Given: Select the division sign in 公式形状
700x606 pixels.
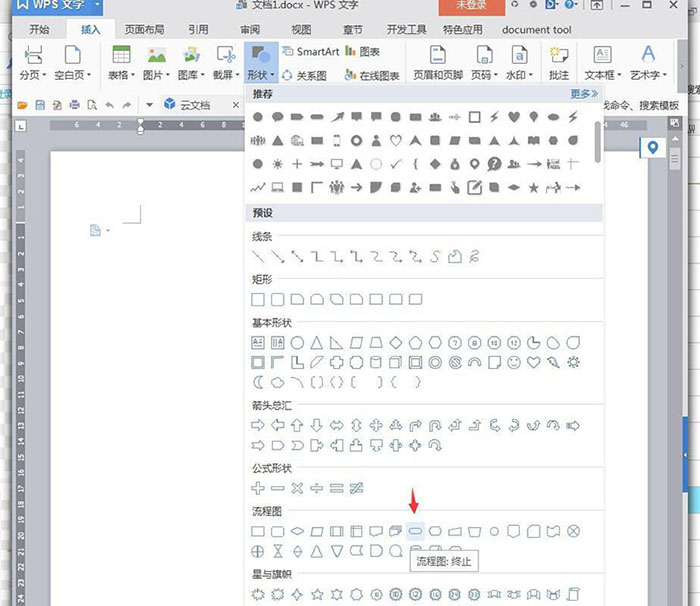Looking at the screenshot, I should tap(317, 488).
